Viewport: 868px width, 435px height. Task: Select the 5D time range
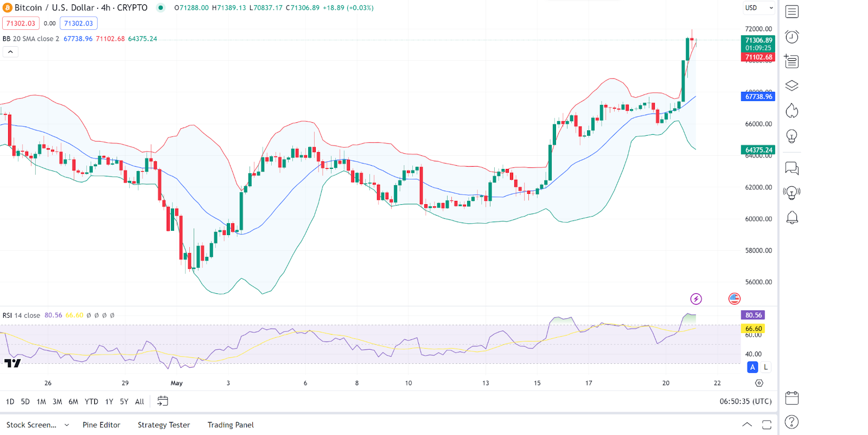pos(25,402)
